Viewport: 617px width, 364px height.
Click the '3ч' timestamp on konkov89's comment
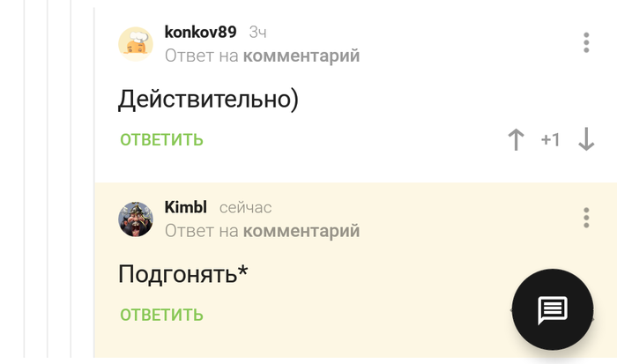pyautogui.click(x=257, y=33)
